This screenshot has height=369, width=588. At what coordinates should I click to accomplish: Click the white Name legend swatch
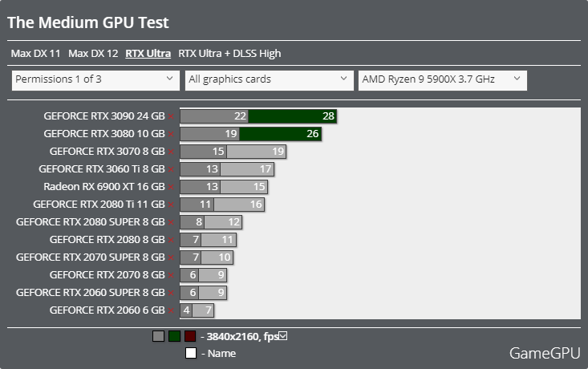191,353
